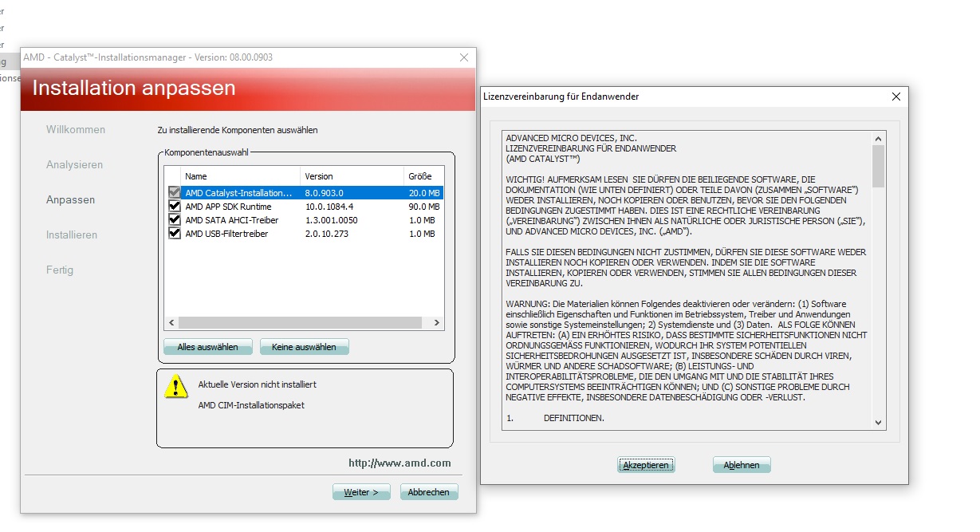The width and height of the screenshot is (980, 532).
Task: Select the Analysieren step
Action: pos(74,164)
